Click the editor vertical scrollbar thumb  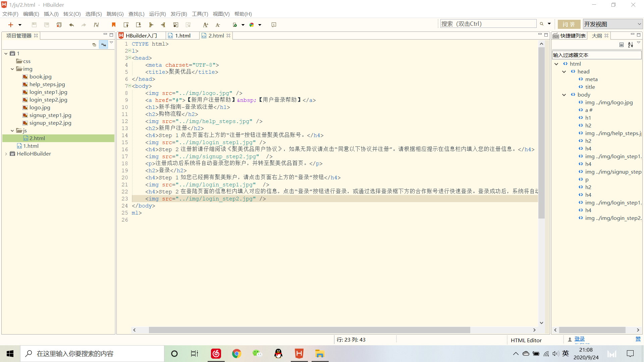click(x=541, y=133)
